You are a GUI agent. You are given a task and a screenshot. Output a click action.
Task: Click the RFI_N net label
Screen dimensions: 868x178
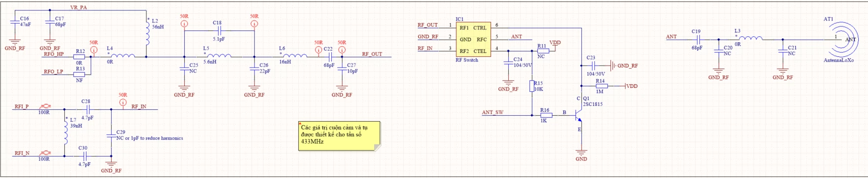point(22,153)
